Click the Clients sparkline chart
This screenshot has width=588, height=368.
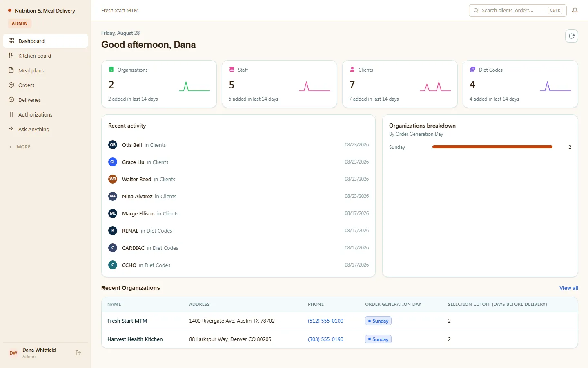tap(435, 86)
